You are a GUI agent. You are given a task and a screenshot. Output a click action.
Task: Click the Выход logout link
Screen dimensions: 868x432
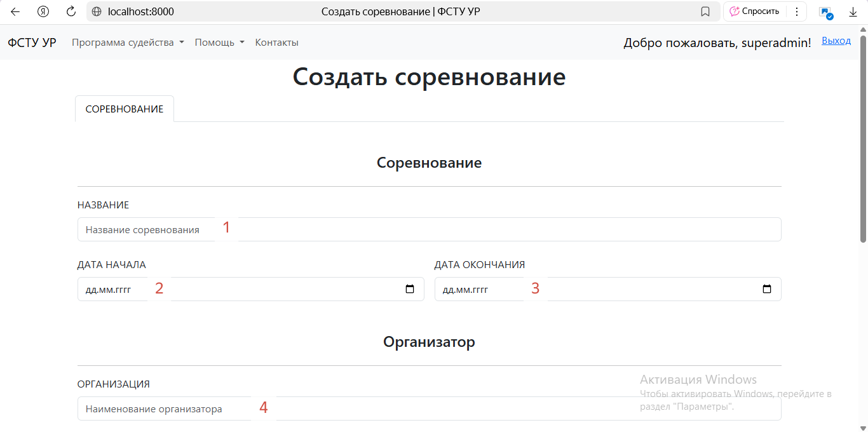coord(836,41)
